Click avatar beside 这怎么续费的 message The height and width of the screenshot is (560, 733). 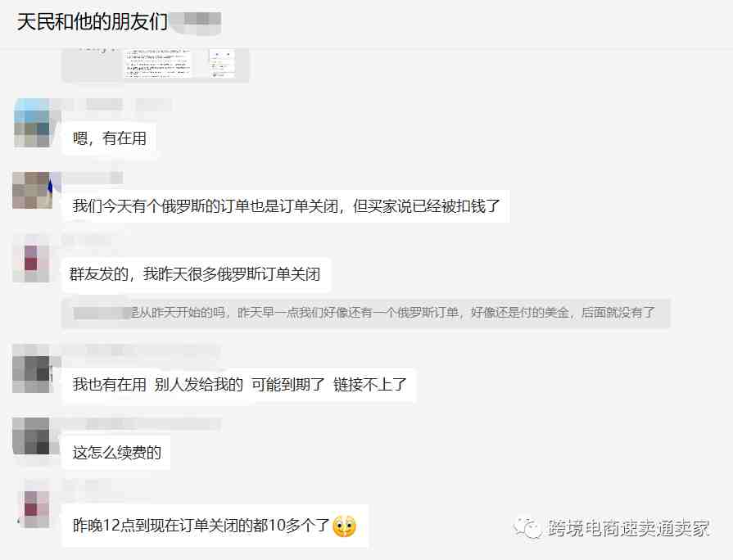point(31,436)
